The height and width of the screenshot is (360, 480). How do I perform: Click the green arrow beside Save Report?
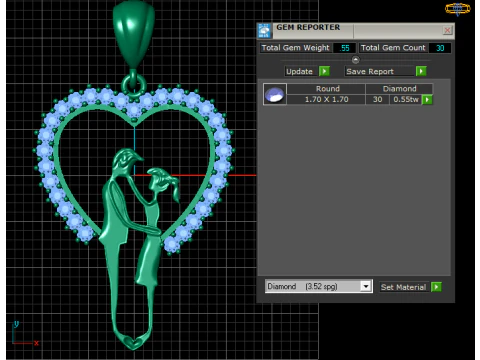pos(421,71)
